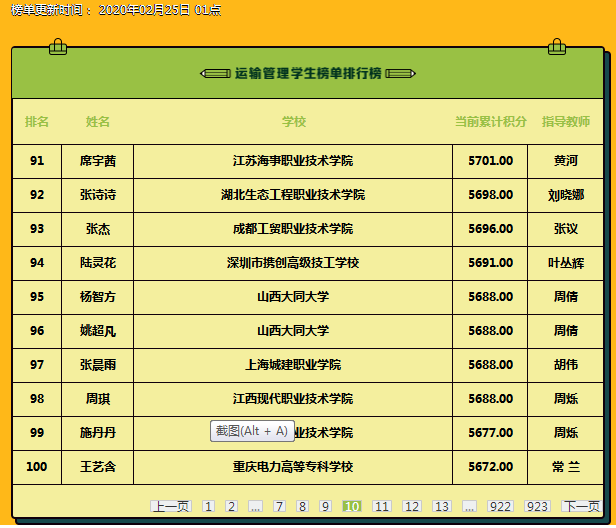Select page 11 in pagination
Viewport: 616px width, 528px height.
(381, 507)
